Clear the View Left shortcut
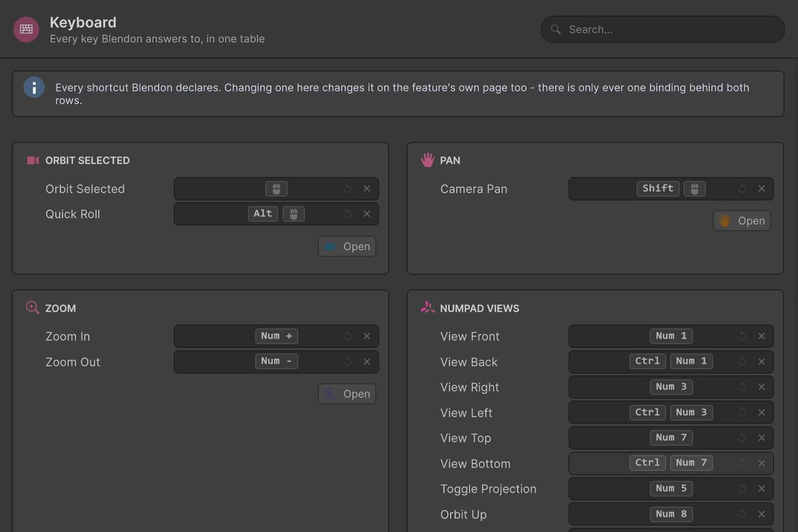The image size is (798, 532). (762, 413)
